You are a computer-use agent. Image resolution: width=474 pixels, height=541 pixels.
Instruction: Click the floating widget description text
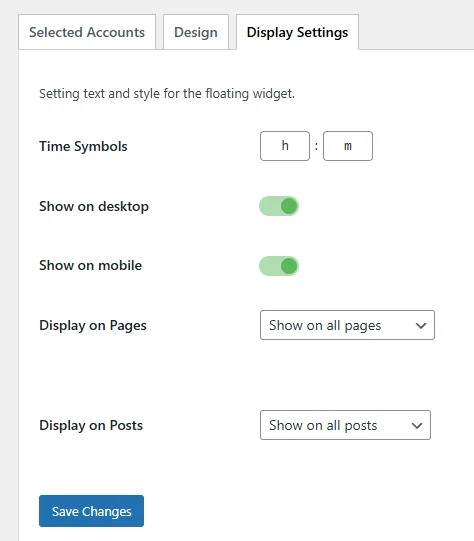(x=167, y=94)
